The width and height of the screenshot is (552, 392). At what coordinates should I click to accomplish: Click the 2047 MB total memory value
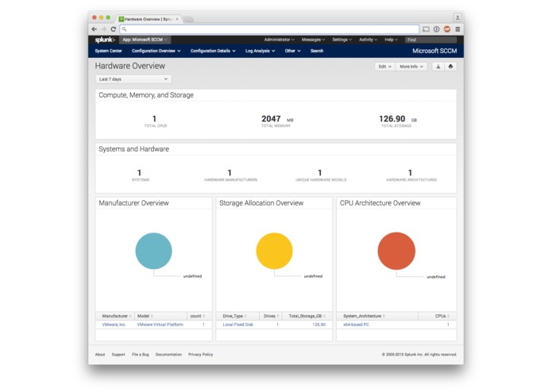click(x=277, y=119)
